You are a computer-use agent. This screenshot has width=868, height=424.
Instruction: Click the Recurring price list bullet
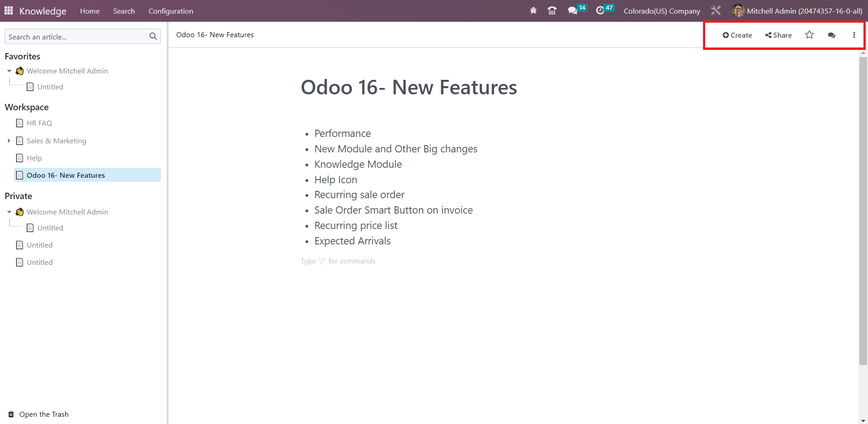pyautogui.click(x=356, y=225)
